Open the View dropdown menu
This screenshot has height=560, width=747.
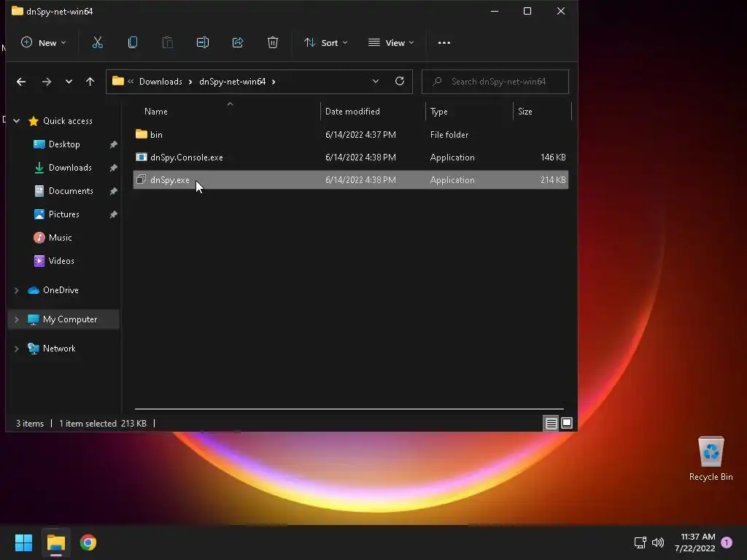coord(391,43)
